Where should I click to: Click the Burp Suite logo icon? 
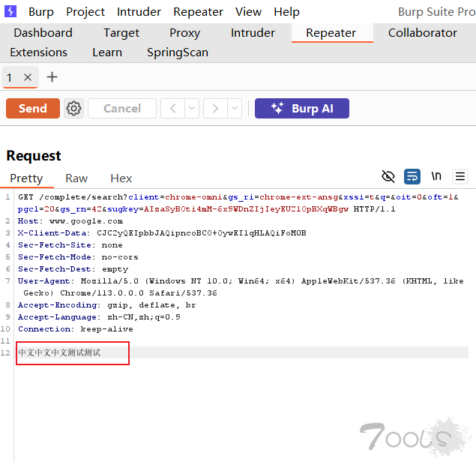coord(11,11)
